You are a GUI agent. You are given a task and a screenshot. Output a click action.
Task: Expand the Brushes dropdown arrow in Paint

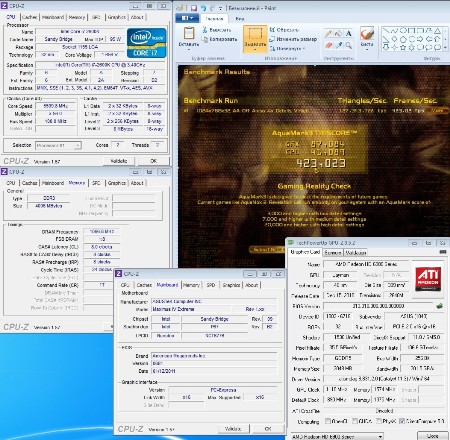(x=367, y=49)
